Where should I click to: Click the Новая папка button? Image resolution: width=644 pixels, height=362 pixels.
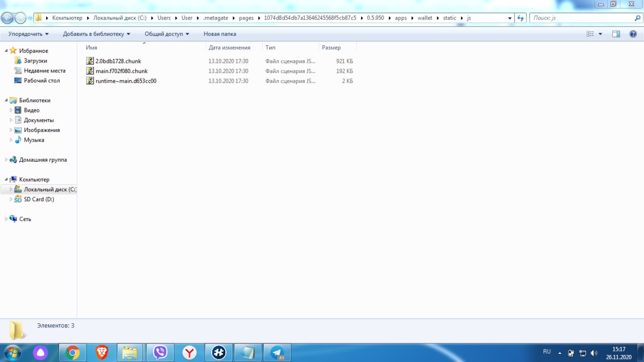(220, 34)
